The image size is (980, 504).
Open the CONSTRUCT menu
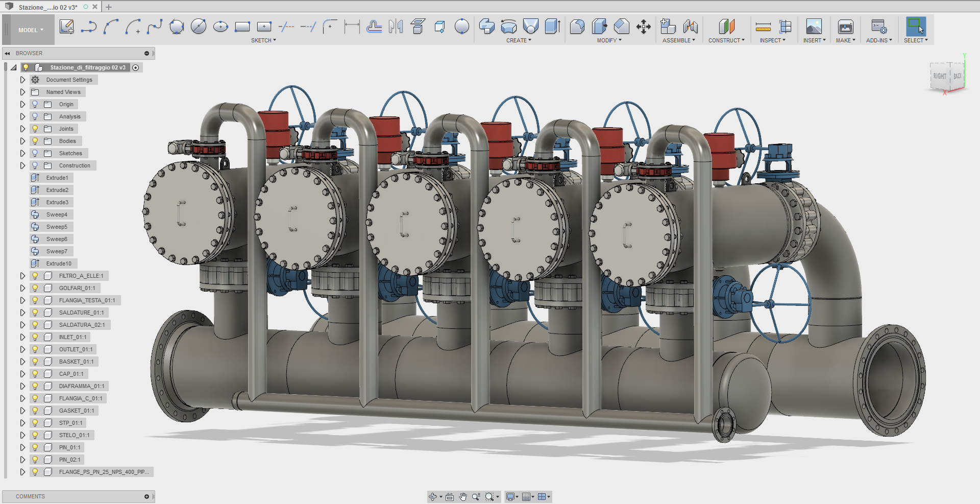point(726,40)
